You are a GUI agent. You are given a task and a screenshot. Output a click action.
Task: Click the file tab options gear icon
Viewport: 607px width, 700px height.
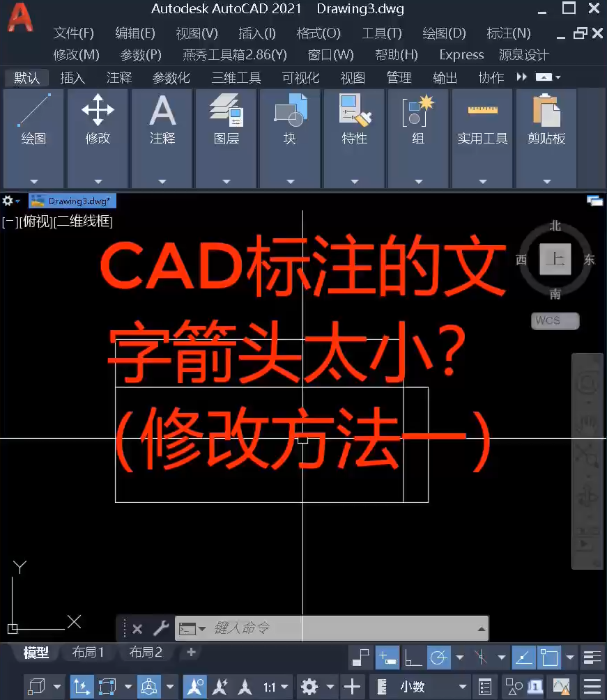(8, 201)
